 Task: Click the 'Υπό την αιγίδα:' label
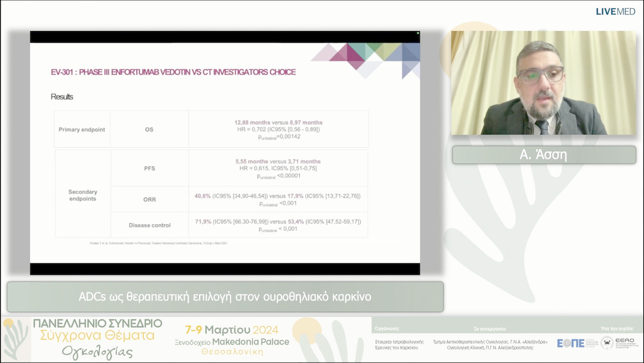point(617,329)
